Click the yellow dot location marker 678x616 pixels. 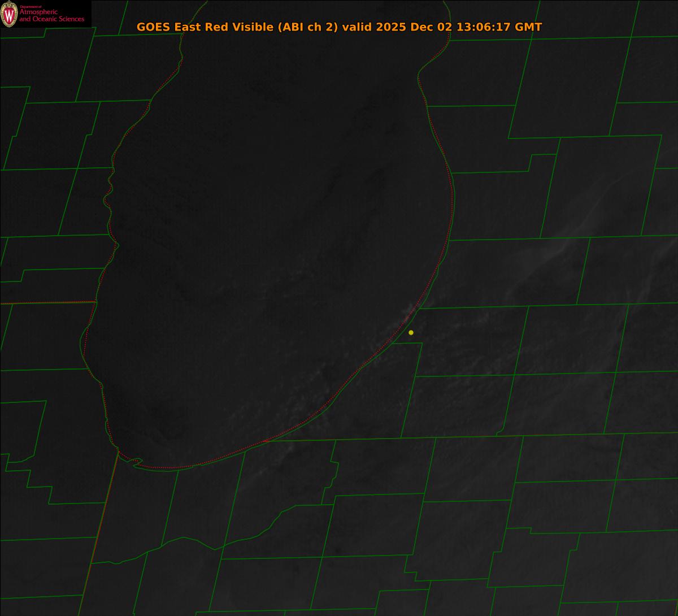(411, 332)
